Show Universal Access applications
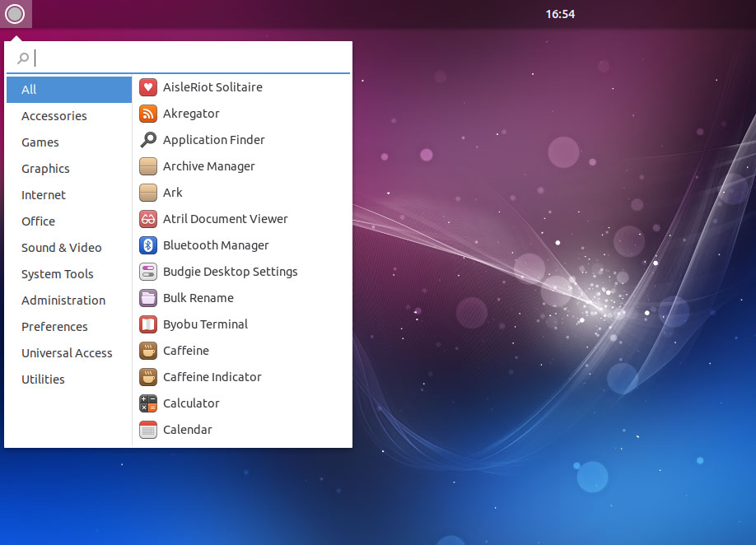Viewport: 756px width, 545px height. [67, 352]
